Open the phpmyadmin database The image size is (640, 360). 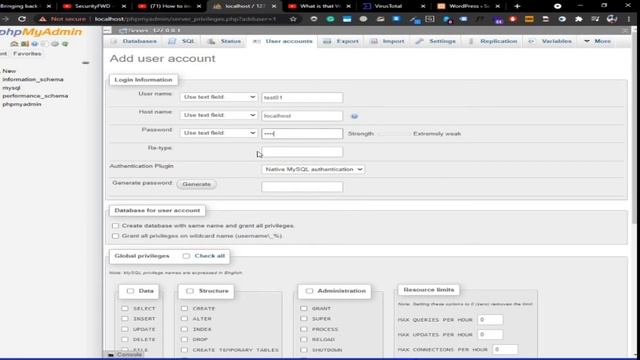click(x=22, y=104)
